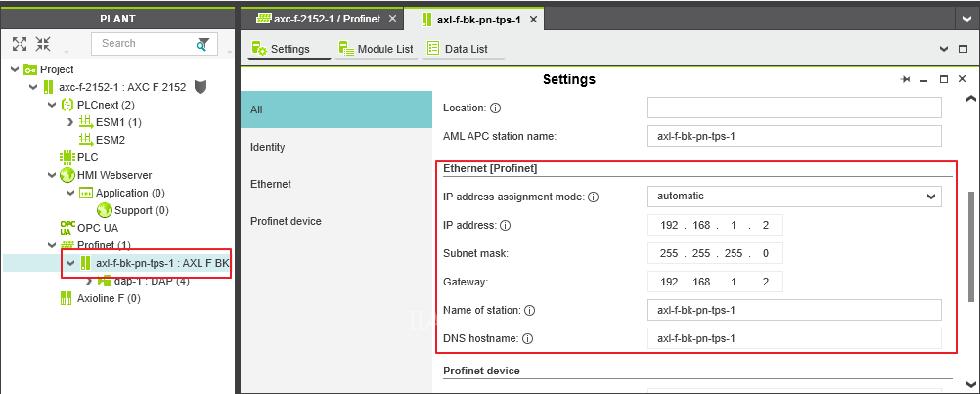The image size is (980, 394).
Task: Click the collapse all tree icon
Action: point(42,44)
